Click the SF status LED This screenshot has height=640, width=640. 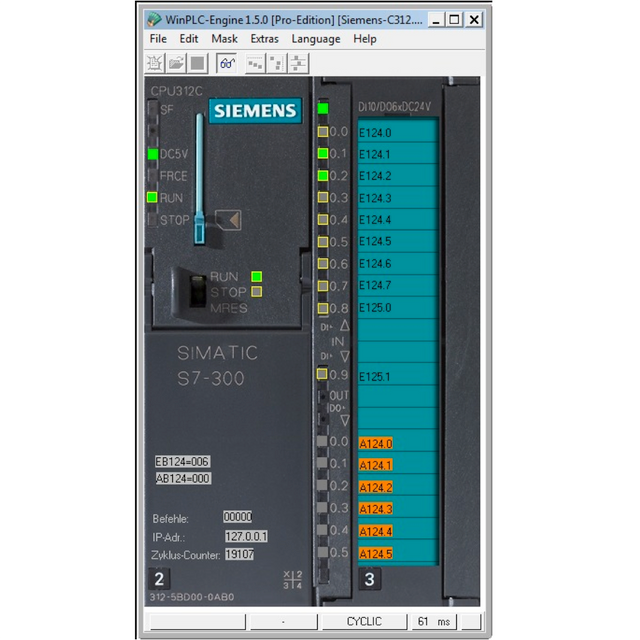[153, 109]
